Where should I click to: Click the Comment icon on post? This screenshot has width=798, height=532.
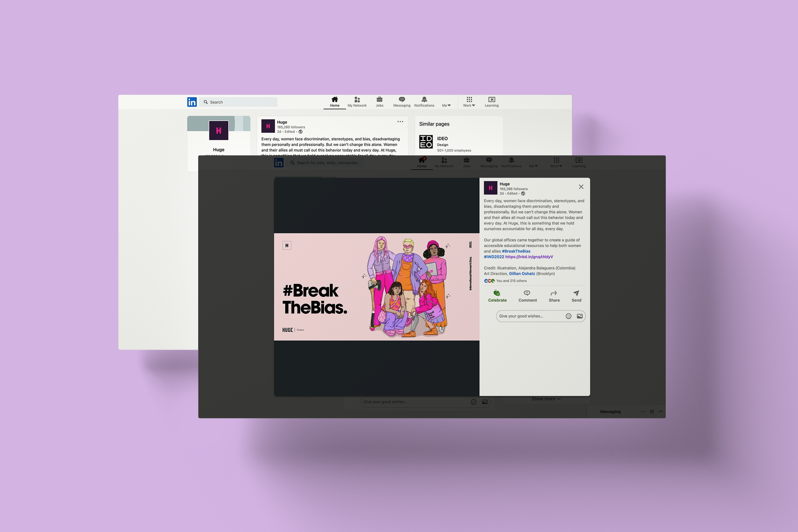pyautogui.click(x=527, y=293)
